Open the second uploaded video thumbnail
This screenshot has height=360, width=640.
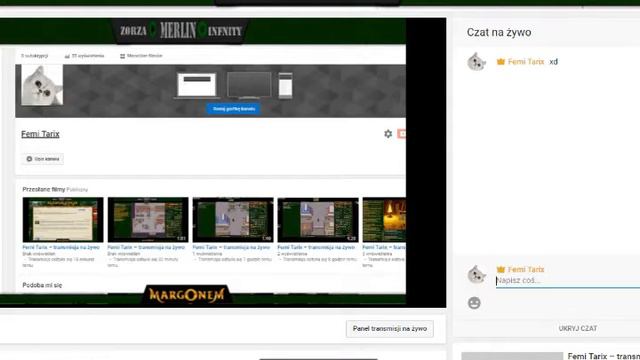(x=148, y=220)
